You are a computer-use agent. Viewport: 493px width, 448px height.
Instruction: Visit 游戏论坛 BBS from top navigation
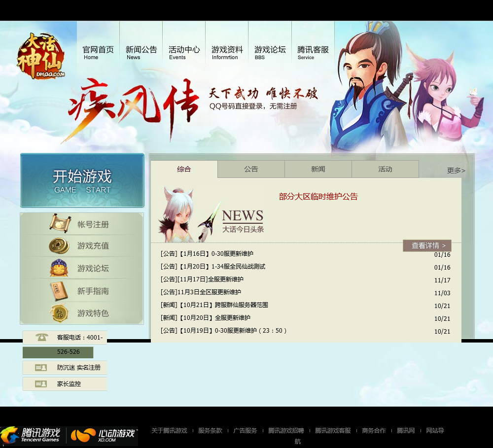270,53
